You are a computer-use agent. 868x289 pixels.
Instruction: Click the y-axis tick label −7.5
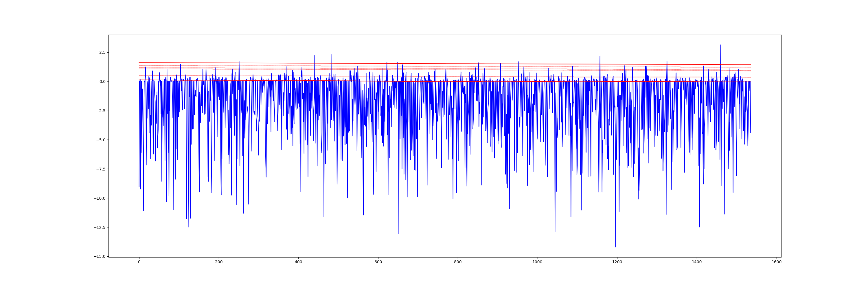click(x=100, y=169)
